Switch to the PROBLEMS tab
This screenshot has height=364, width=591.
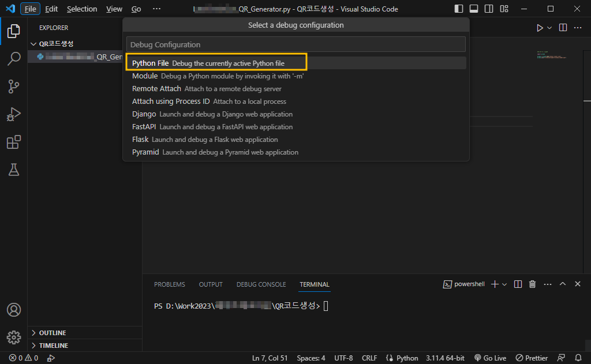click(x=169, y=284)
